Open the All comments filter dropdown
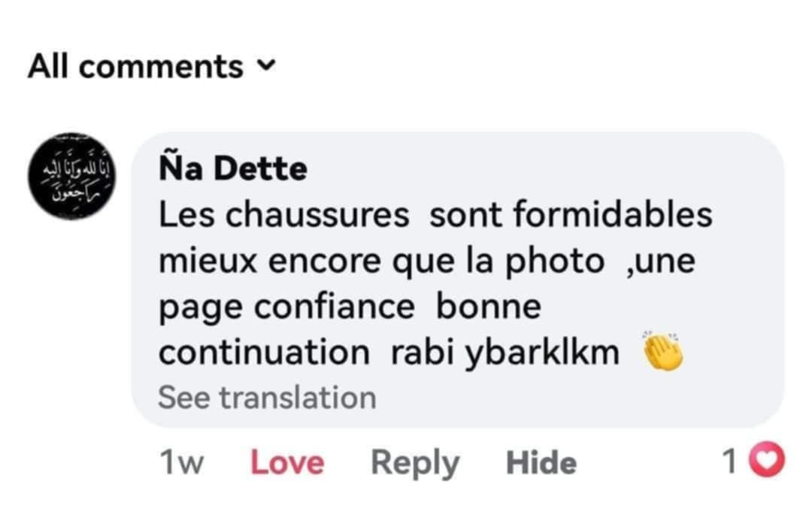The width and height of the screenshot is (812, 508). [135, 67]
